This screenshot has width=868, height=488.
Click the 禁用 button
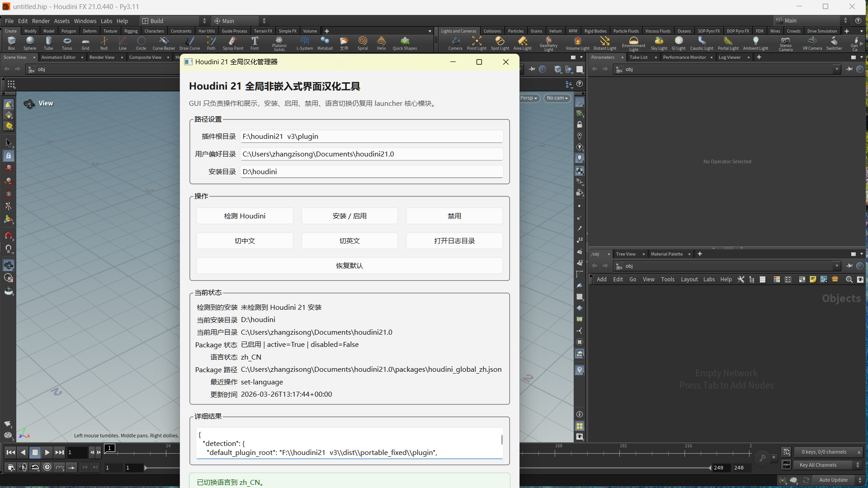(454, 216)
